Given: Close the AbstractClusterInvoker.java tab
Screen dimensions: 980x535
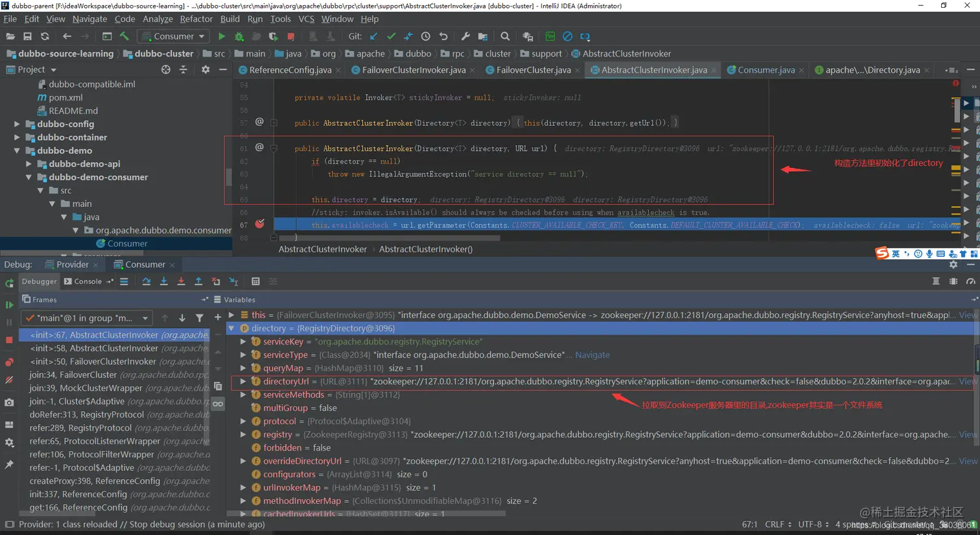Looking at the screenshot, I should 714,70.
